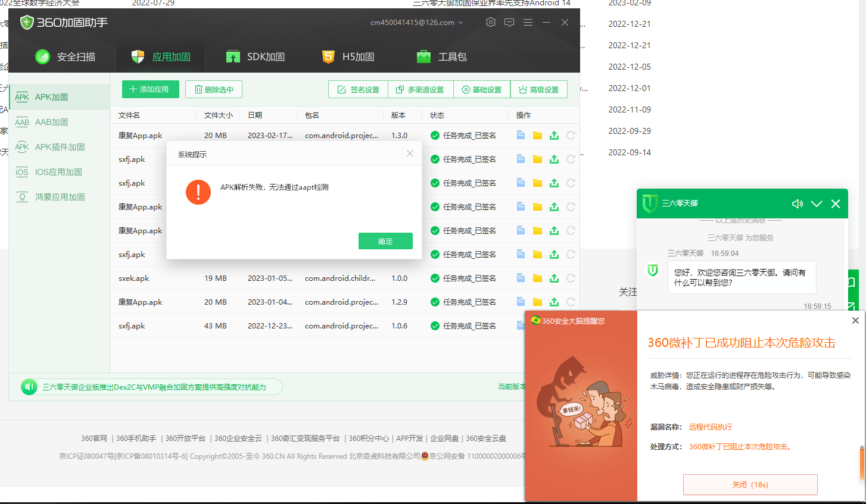Click upload icon for sxek.apk row
The width and height of the screenshot is (866, 504).
click(554, 278)
